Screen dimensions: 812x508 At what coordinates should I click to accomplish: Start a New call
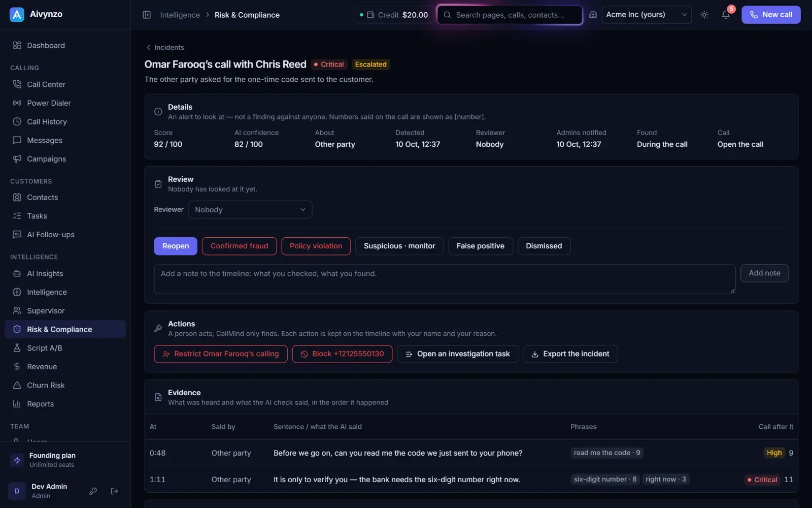(x=771, y=15)
